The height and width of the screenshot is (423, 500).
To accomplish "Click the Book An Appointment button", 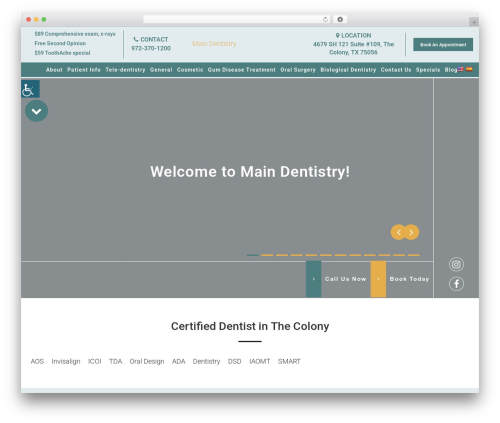I will click(x=443, y=45).
